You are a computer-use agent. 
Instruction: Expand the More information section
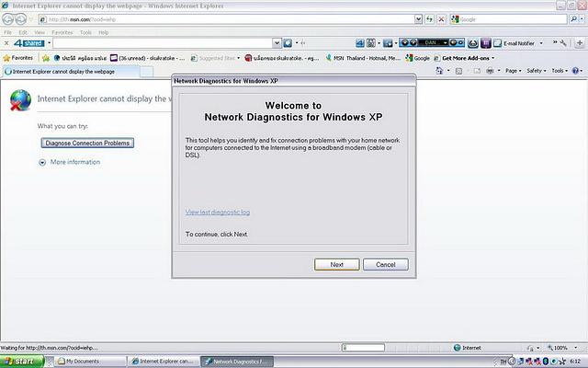coord(70,162)
